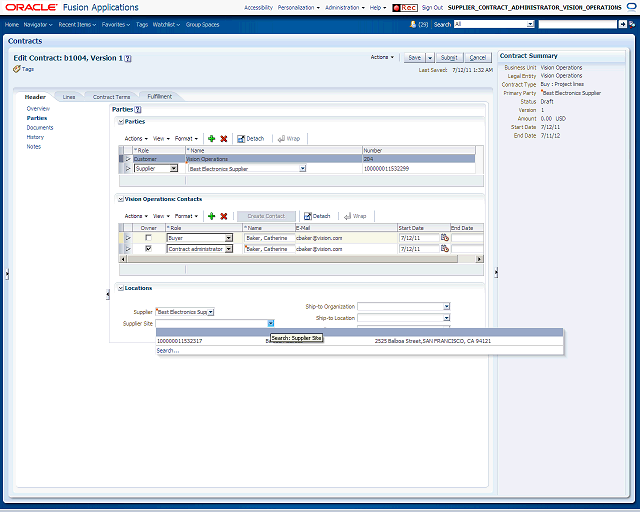Open the Overview side link

tap(38, 109)
